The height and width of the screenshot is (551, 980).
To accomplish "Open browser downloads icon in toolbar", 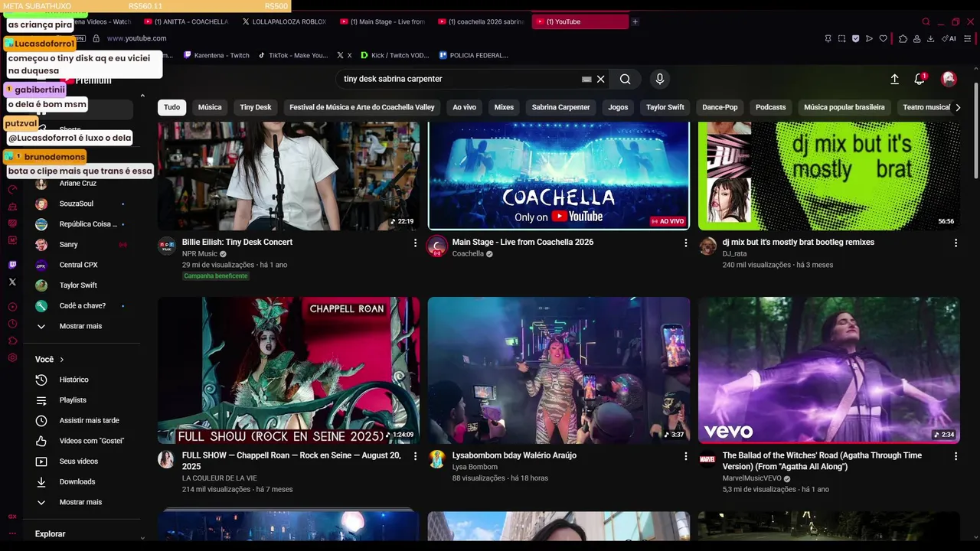I will (x=930, y=38).
